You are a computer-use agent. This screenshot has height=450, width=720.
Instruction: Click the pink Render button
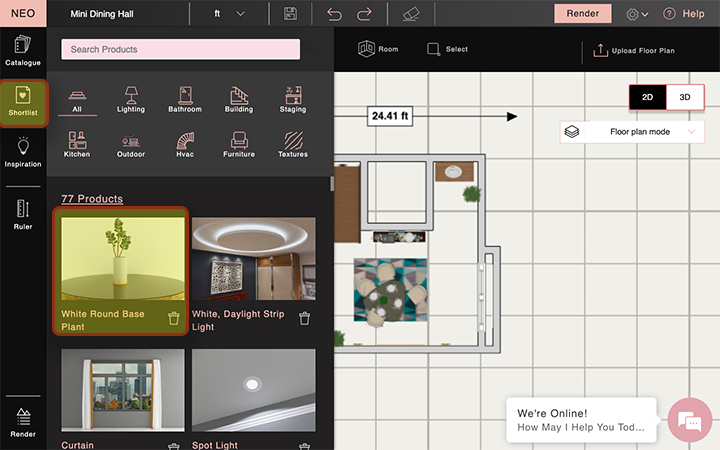(x=583, y=14)
